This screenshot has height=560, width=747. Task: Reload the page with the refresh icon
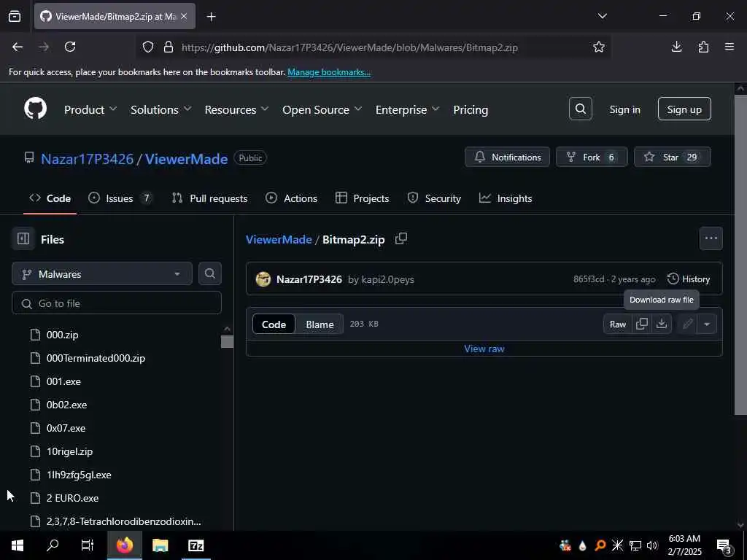[70, 47]
